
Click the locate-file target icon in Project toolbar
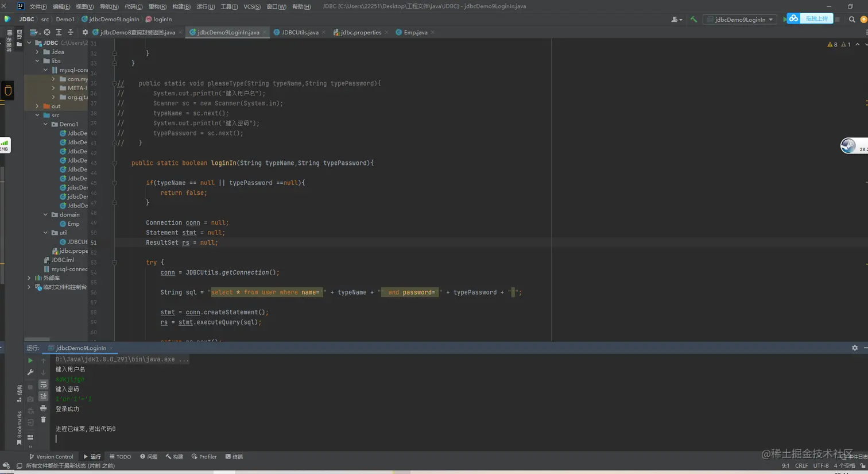[x=47, y=33]
